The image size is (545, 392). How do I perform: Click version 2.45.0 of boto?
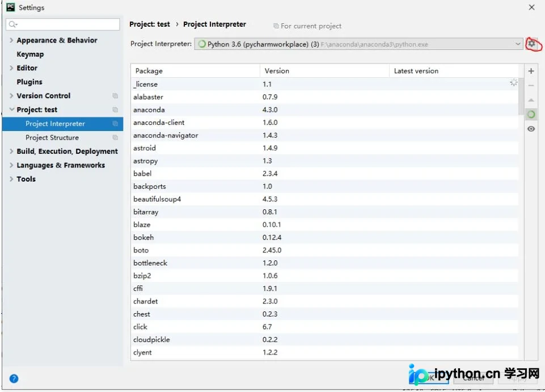click(x=272, y=250)
